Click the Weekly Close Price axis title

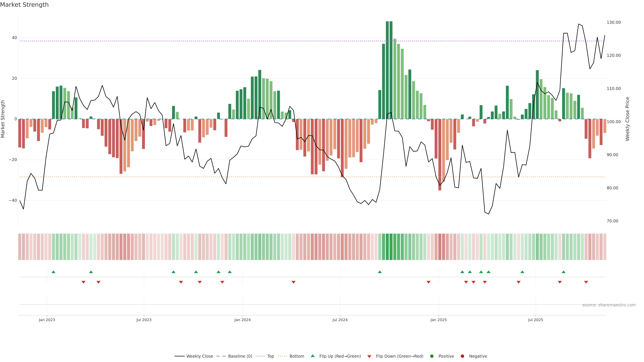click(628, 119)
